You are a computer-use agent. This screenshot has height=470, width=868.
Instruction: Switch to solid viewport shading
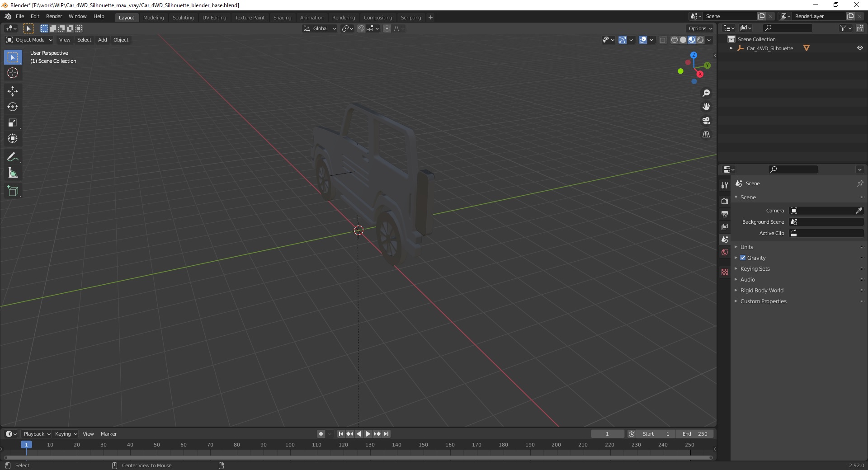(683, 40)
